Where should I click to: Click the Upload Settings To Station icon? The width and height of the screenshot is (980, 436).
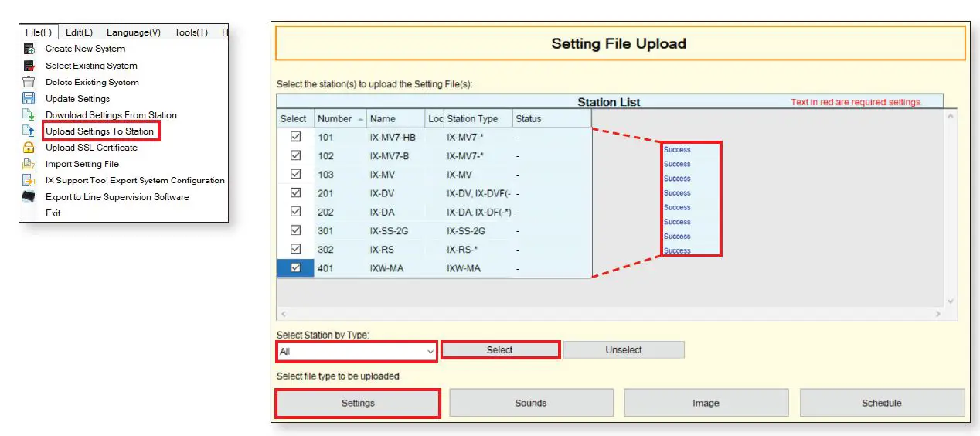click(x=29, y=131)
